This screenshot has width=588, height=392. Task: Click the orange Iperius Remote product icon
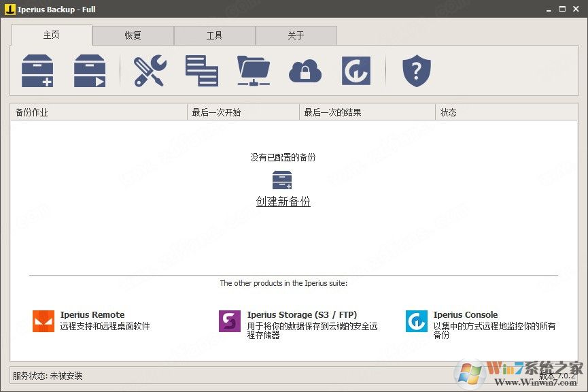[x=43, y=320]
